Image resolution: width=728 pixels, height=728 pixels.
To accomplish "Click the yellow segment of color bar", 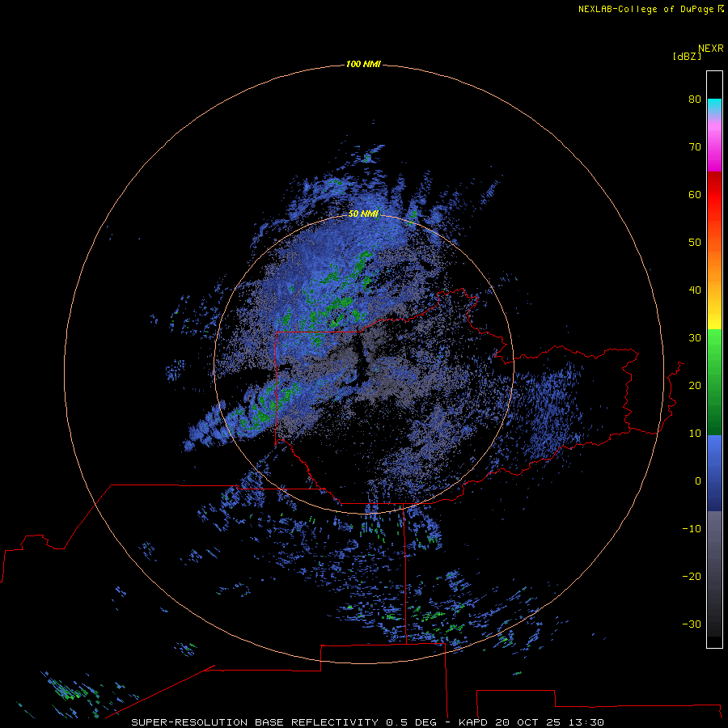I will pos(714,320).
